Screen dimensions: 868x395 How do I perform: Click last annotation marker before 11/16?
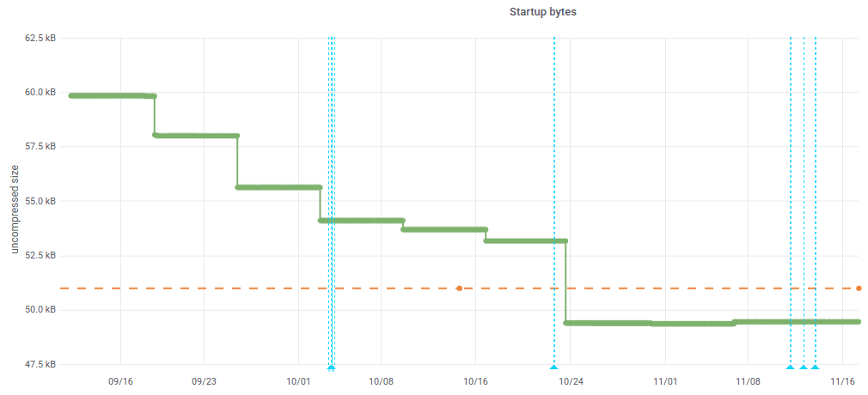815,368
